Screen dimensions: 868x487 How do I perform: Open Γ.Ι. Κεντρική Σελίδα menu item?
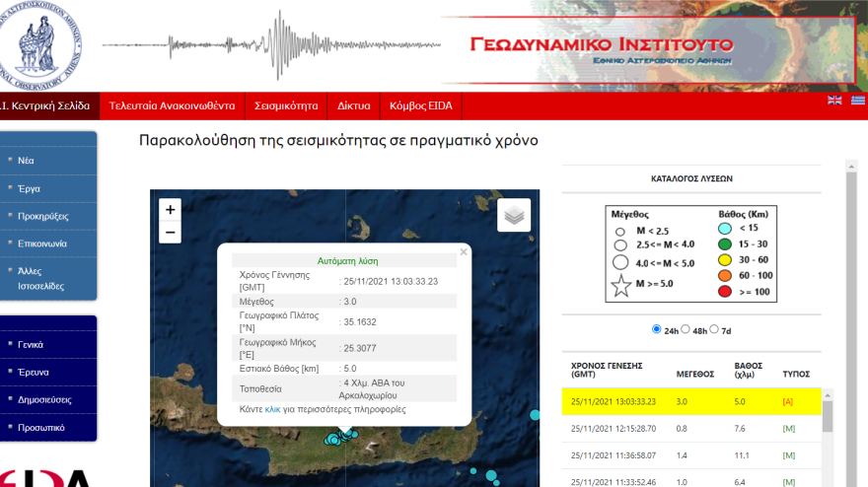[49, 105]
